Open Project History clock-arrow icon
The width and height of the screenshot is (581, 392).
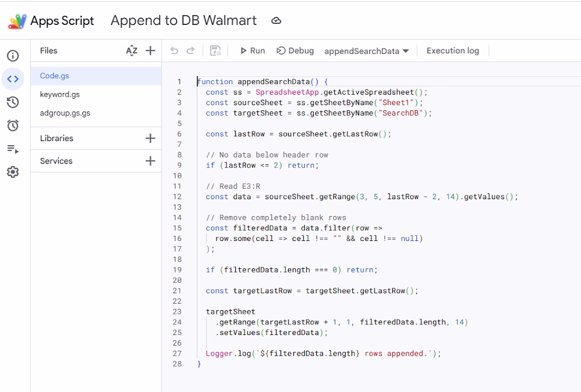coord(13,102)
